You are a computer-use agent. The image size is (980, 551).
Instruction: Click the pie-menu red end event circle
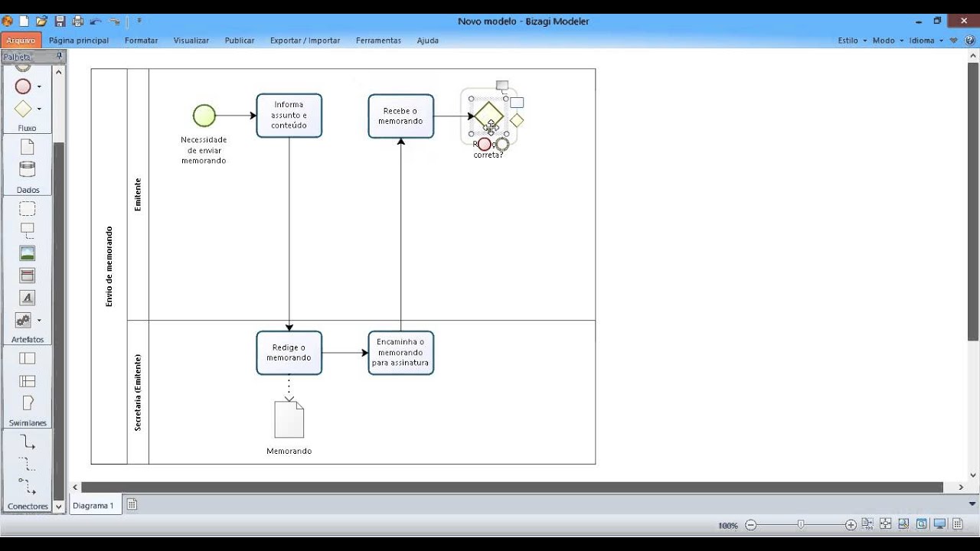tap(484, 144)
